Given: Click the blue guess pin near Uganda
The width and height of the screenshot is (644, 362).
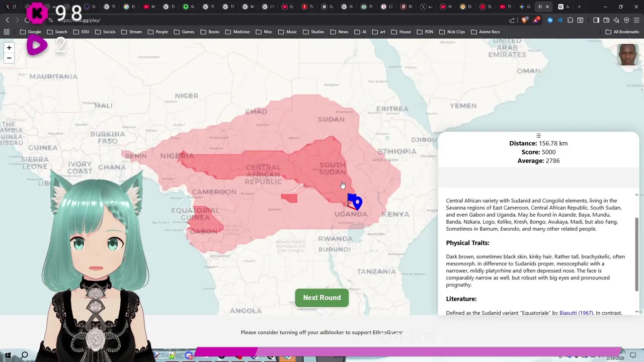Looking at the screenshot, I should point(358,203).
